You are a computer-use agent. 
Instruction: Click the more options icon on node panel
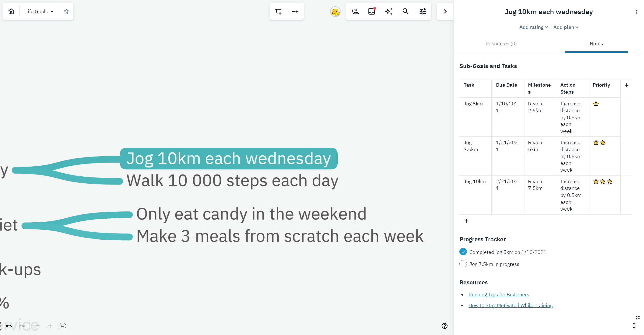click(x=636, y=12)
